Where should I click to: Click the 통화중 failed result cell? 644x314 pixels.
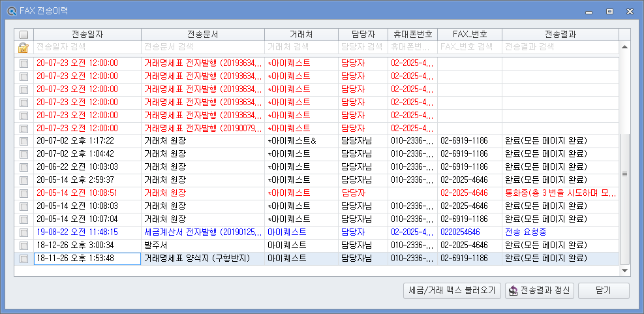(x=560, y=193)
